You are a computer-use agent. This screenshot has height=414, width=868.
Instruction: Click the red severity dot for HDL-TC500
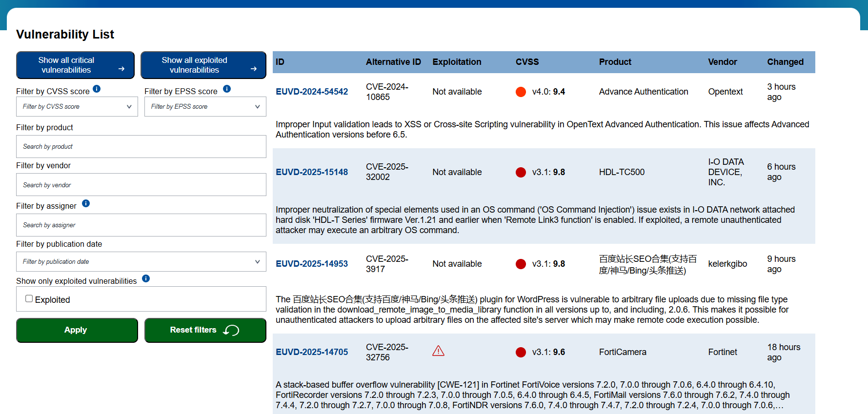coord(521,172)
